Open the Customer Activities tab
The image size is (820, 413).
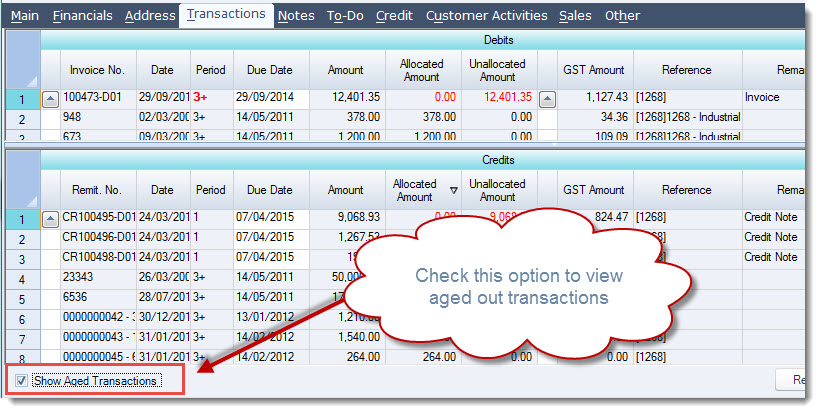pos(486,16)
